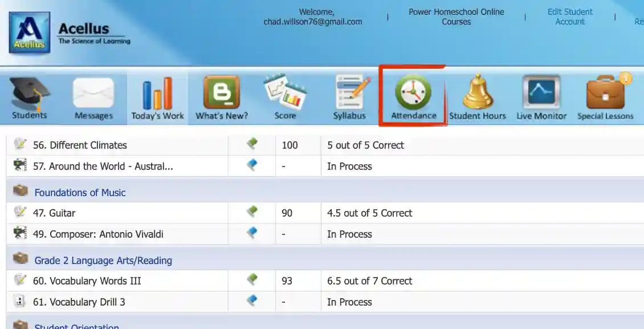Click the blue pin for Composer: Antonio Vivaldi

pos(252,233)
